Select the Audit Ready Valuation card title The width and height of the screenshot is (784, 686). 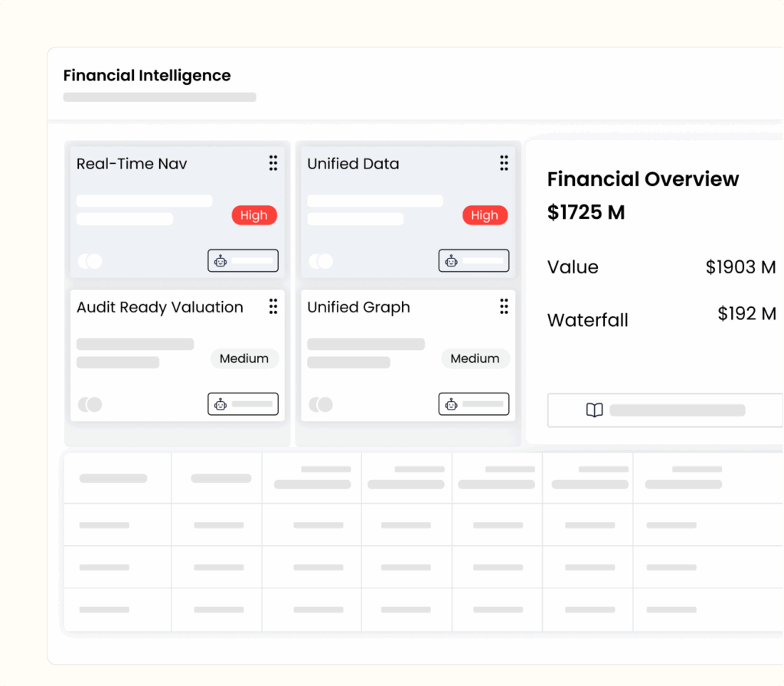click(x=160, y=307)
